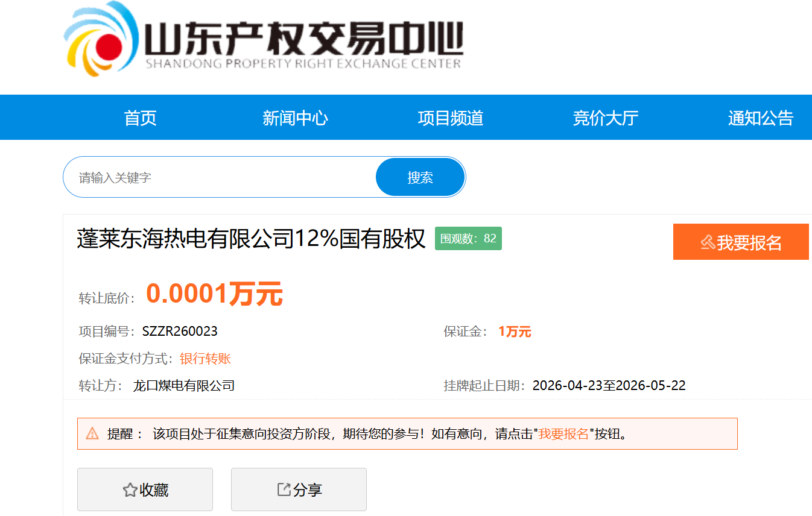
Task: Click the project number SZZR260023
Action: [x=180, y=332]
